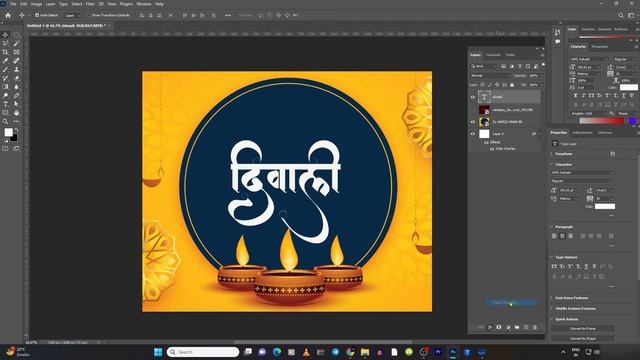Click the add layer style fx icon
Screen dimensions: 640x360
tap(490, 327)
